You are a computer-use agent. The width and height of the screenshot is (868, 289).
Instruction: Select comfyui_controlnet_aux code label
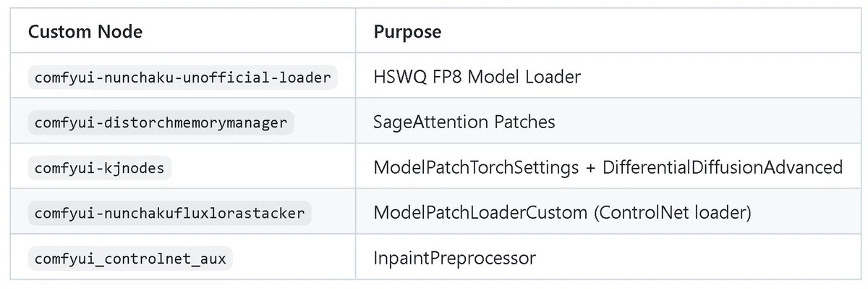coord(130,259)
